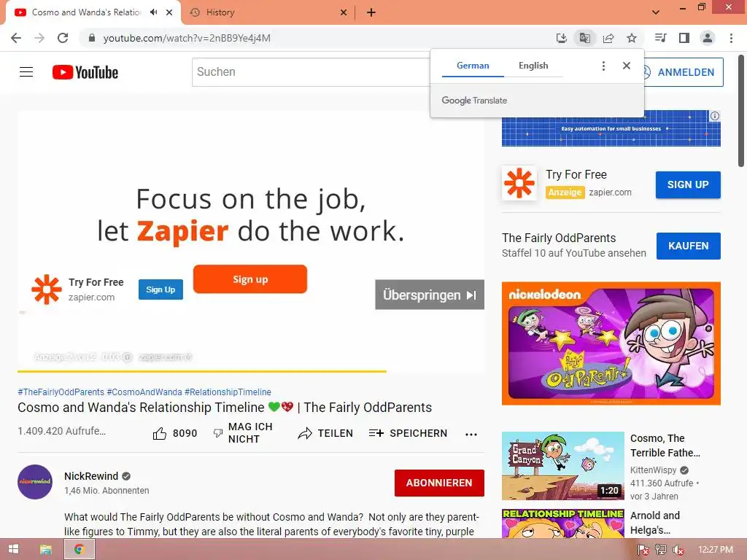The image size is (747, 560).
Task: Close the Google Translate popup
Action: tap(627, 66)
